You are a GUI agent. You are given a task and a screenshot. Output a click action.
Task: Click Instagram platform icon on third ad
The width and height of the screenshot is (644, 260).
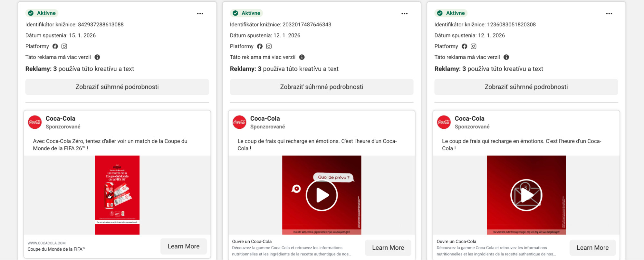tap(473, 46)
